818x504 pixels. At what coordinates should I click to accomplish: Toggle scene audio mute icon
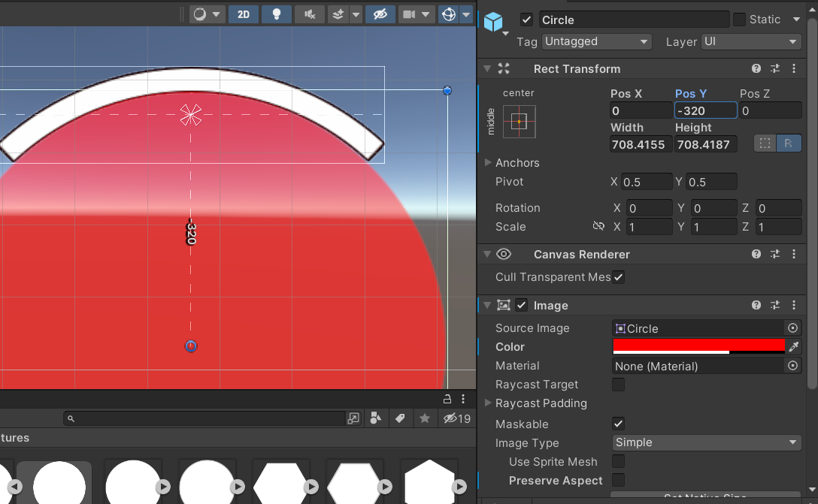click(310, 14)
